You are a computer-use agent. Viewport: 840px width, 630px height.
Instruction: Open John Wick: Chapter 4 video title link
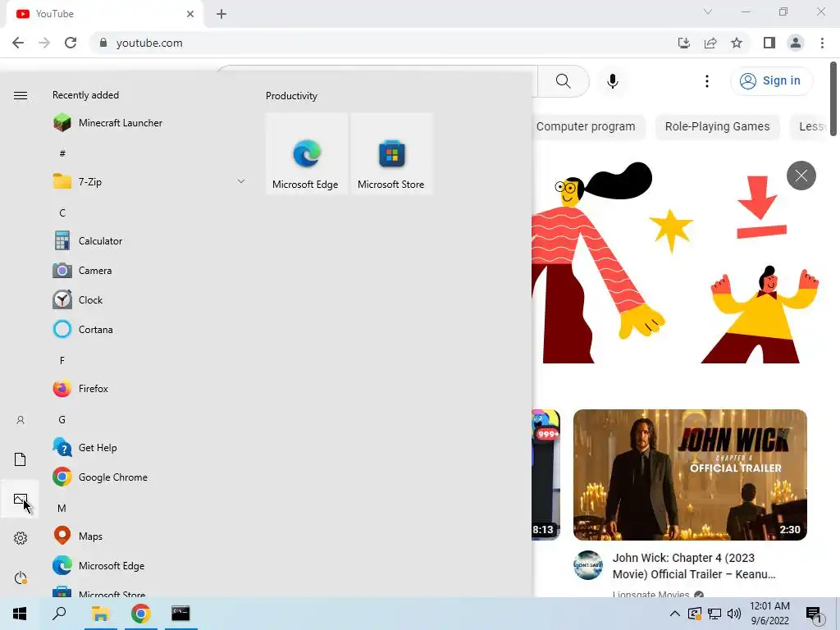click(x=694, y=566)
